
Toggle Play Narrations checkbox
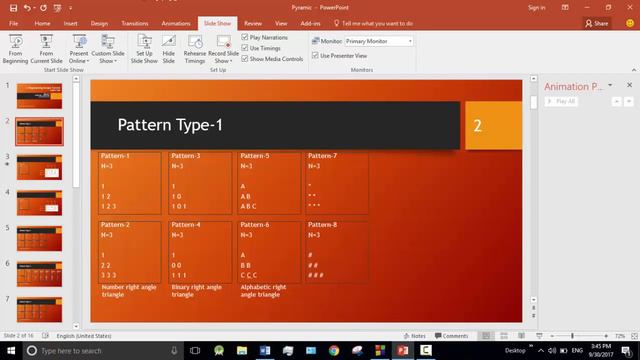[244, 37]
